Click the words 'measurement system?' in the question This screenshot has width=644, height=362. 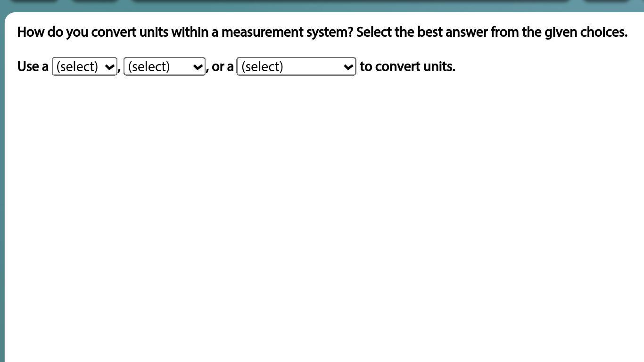287,32
